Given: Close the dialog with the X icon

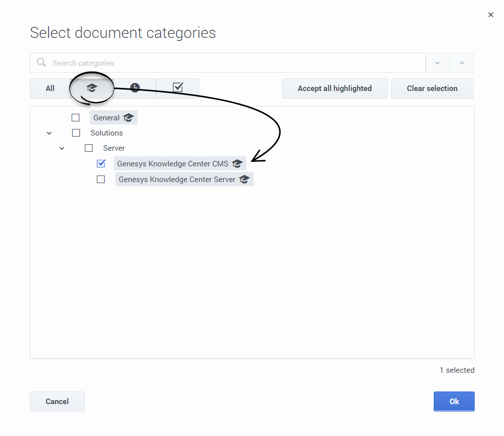Looking at the screenshot, I should point(490,15).
